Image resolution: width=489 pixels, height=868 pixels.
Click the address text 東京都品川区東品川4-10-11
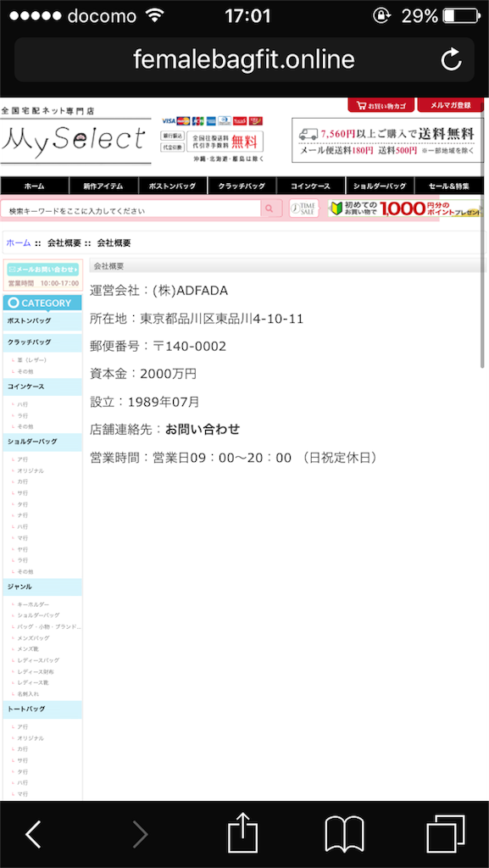click(221, 319)
